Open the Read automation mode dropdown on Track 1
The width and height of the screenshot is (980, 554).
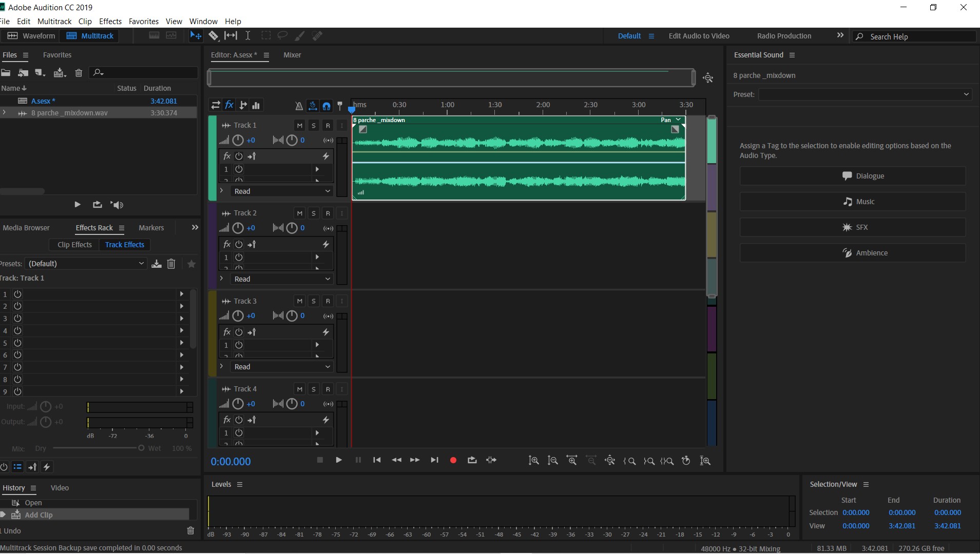tap(280, 191)
